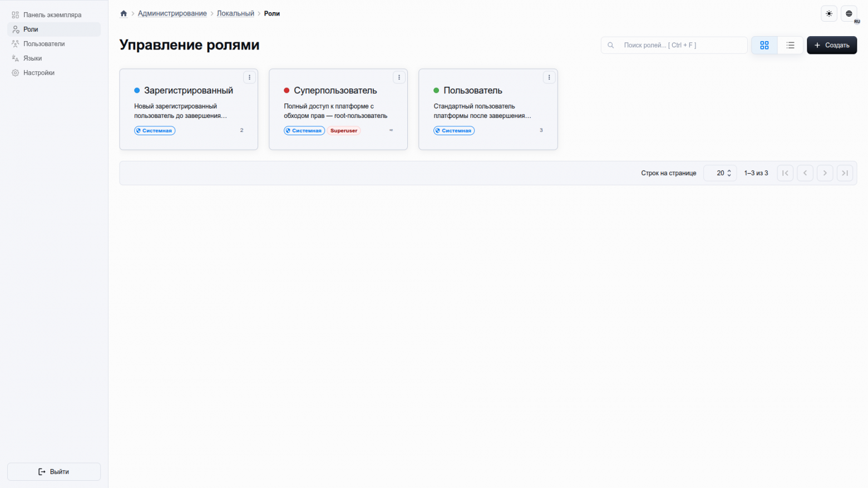Open Панель экземпляра in sidebar
Image resolution: width=868 pixels, height=488 pixels.
click(x=54, y=15)
